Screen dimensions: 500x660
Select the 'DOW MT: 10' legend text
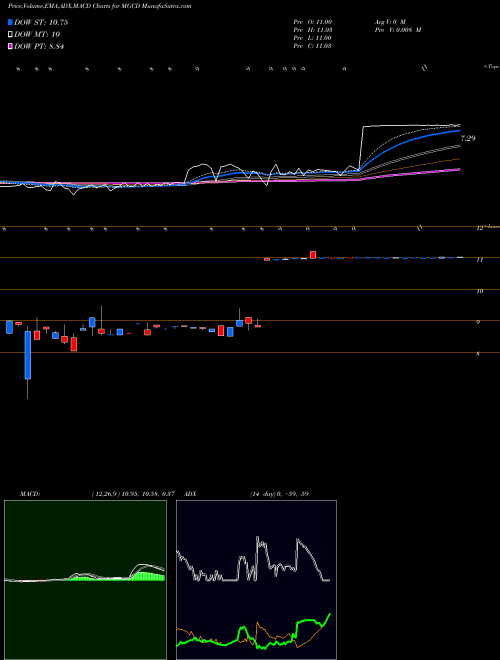pos(37,35)
